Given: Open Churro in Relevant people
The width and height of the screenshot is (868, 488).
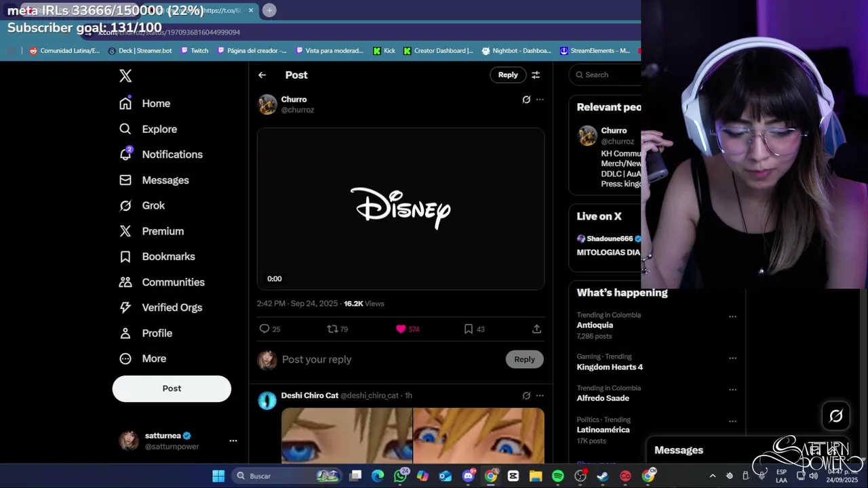Looking at the screenshot, I should [614, 131].
